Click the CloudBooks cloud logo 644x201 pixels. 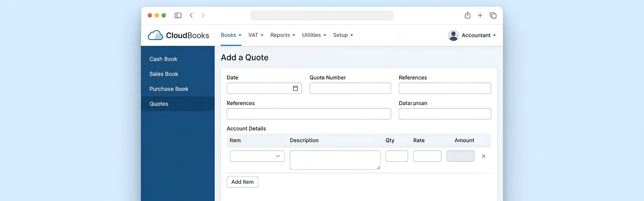155,35
